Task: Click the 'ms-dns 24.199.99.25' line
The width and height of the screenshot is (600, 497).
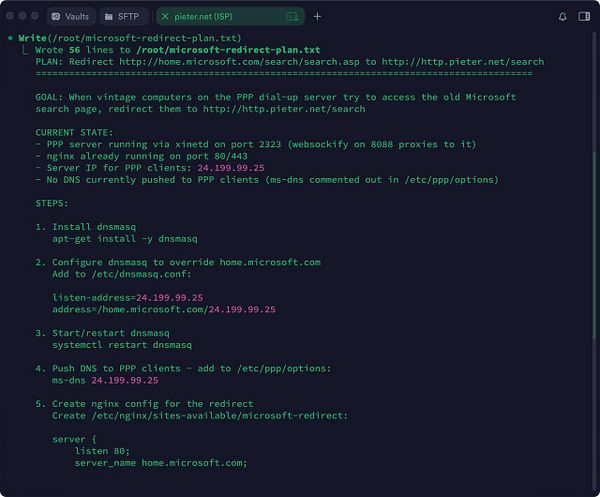Action: [x=105, y=380]
